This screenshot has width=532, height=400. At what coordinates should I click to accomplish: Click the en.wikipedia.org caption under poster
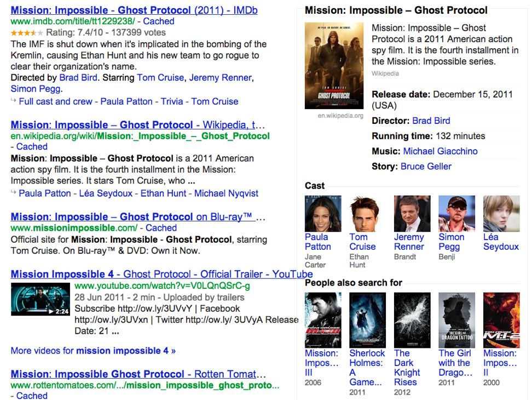click(x=340, y=116)
